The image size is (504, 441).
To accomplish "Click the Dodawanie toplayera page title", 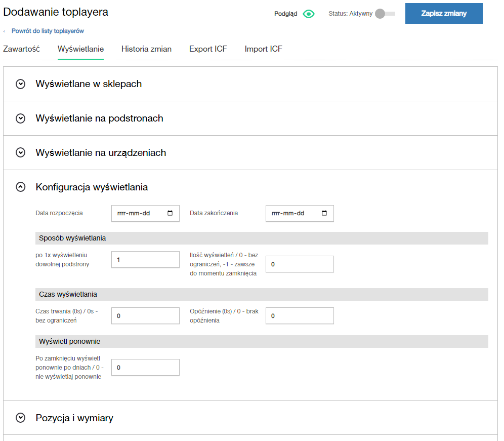I will (56, 12).
